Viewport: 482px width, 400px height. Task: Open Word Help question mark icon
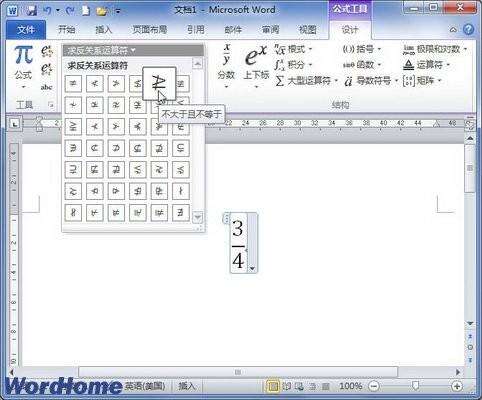tap(468, 30)
